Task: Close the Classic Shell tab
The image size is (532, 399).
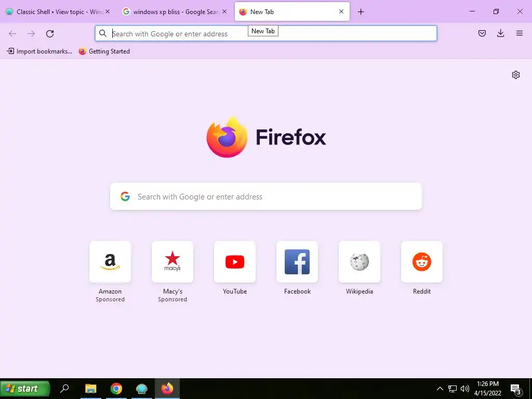Action: point(107,11)
